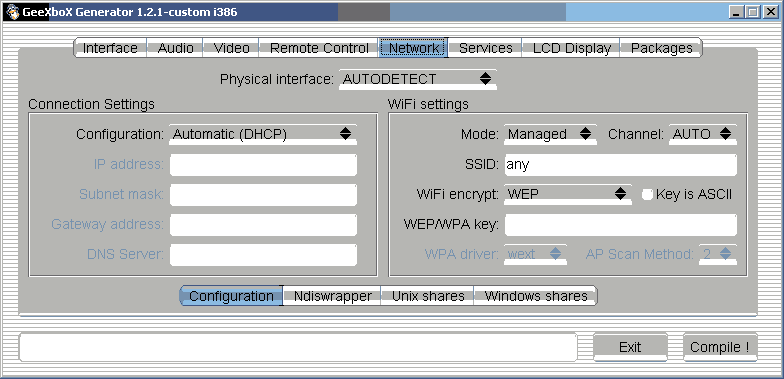784x379 pixels.
Task: Open the WiFi Mode Managed dropdown
Action: (x=550, y=134)
